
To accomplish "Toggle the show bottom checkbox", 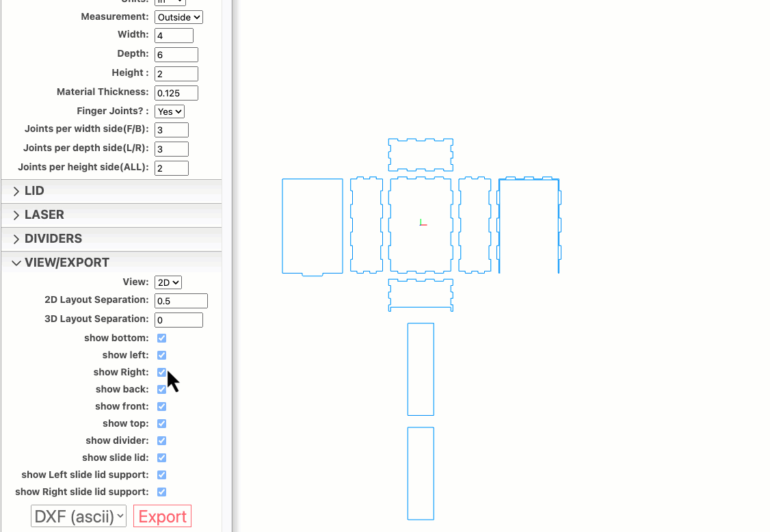I will [x=161, y=338].
